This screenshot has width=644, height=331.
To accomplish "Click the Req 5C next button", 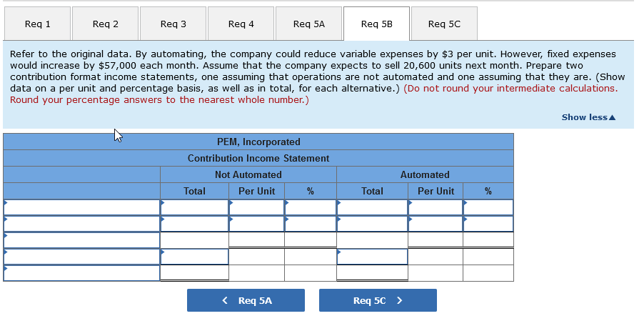I will click(x=378, y=300).
